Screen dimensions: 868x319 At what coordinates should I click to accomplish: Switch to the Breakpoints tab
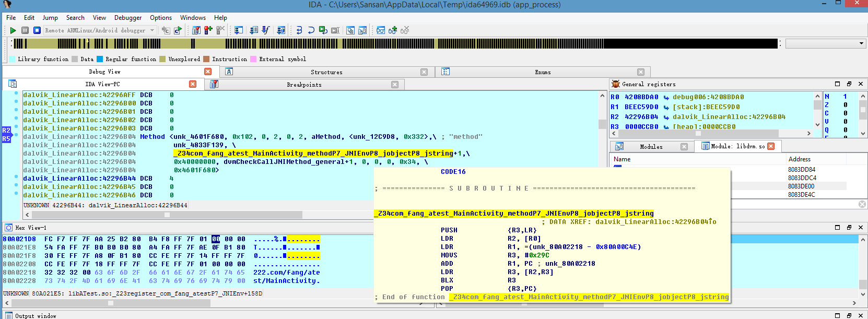(x=304, y=85)
